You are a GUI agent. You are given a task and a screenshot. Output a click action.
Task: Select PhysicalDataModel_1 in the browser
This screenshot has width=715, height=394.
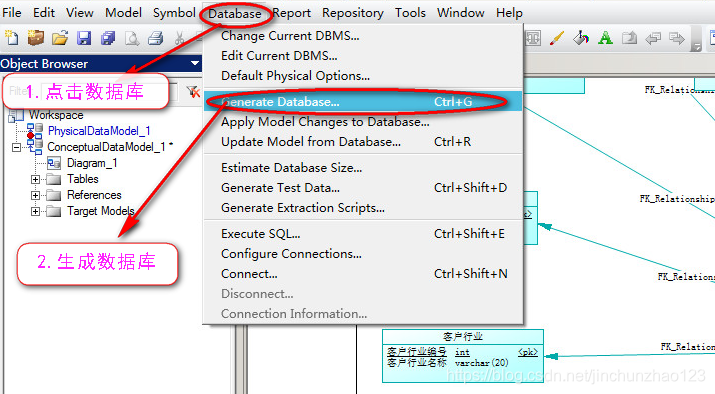tap(99, 131)
